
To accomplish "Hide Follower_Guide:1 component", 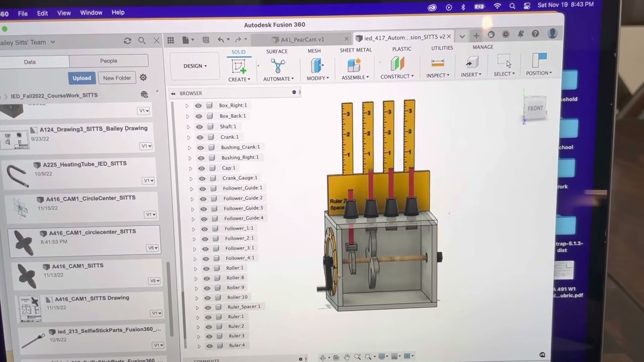I will pos(202,189).
